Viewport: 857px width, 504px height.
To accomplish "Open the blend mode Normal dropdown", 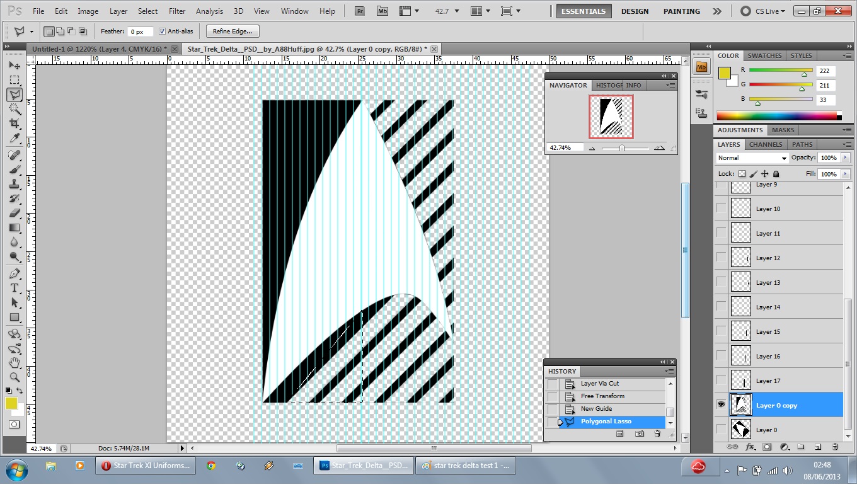I will pyautogui.click(x=752, y=158).
